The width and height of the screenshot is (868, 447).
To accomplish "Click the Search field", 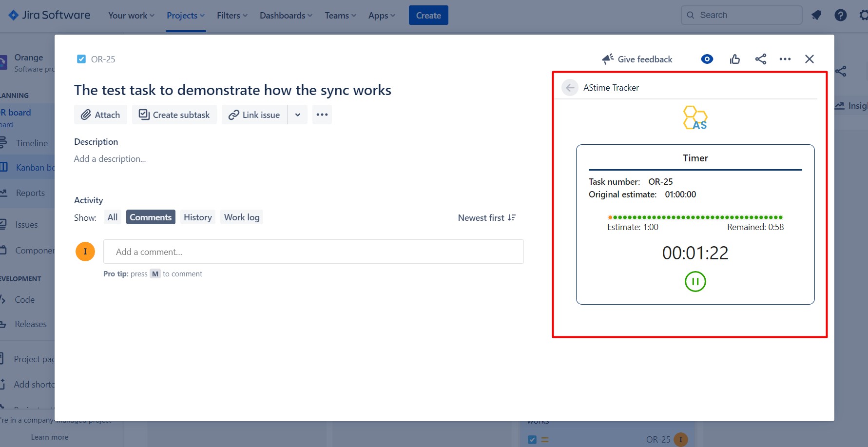I will click(x=741, y=15).
